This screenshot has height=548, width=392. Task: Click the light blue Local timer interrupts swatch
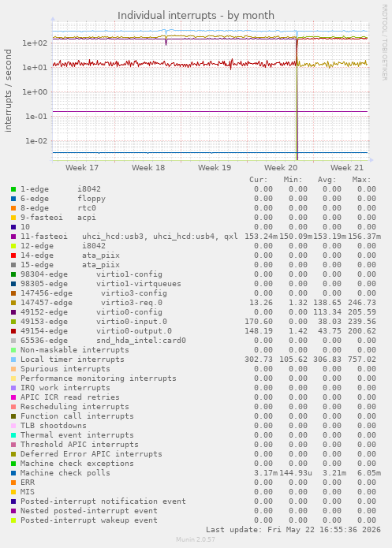coord(13,360)
